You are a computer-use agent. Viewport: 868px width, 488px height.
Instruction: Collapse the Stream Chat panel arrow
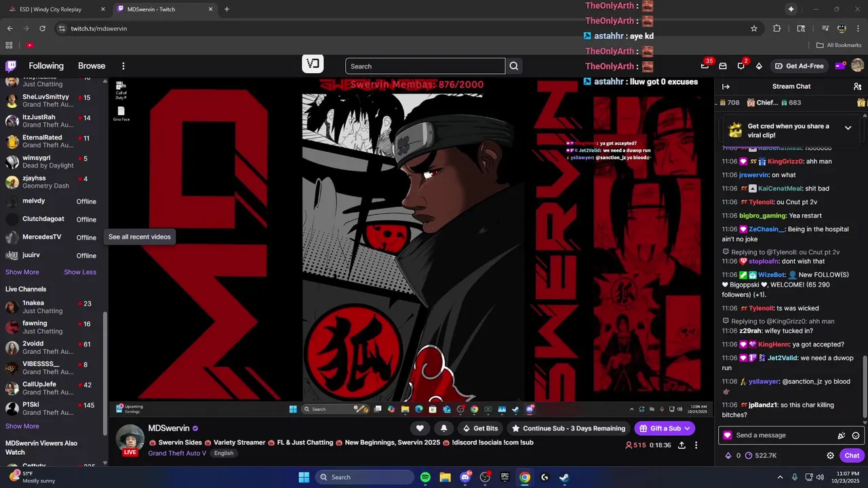click(726, 86)
